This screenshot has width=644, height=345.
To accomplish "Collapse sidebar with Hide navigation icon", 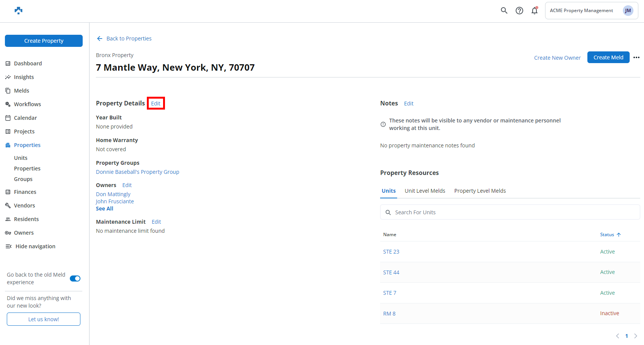I will click(8, 246).
